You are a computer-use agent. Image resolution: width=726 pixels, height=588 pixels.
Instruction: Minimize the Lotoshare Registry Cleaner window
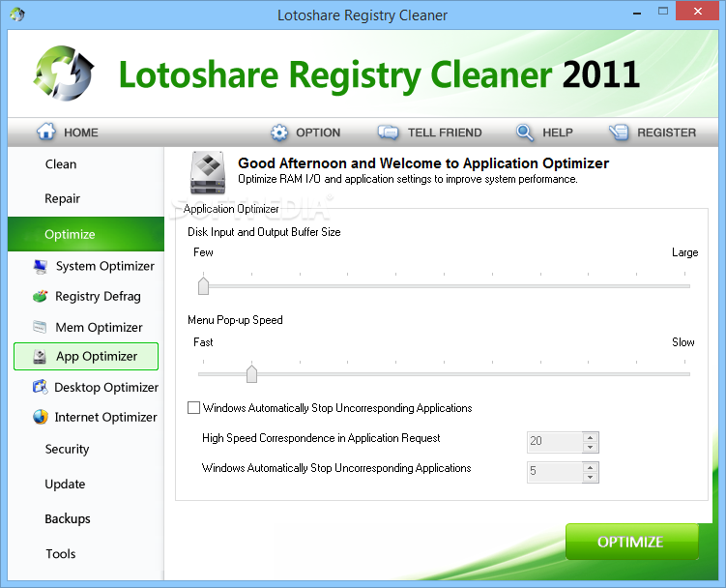pyautogui.click(x=637, y=13)
